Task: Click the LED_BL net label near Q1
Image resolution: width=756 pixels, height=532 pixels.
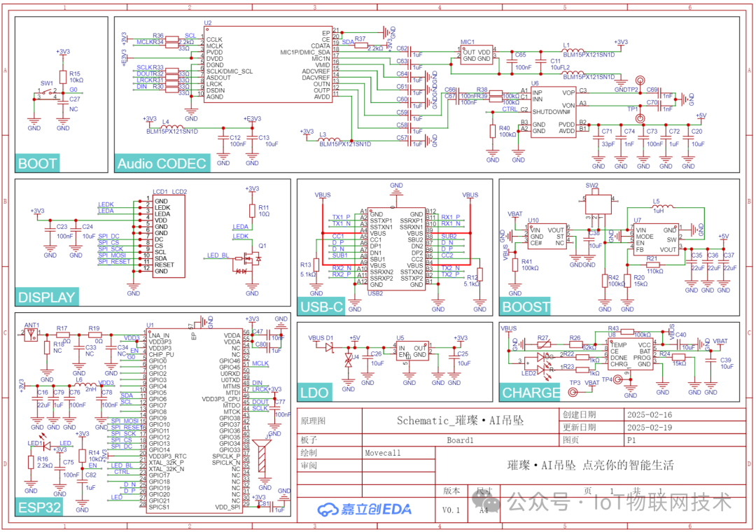Action: pyautogui.click(x=218, y=255)
